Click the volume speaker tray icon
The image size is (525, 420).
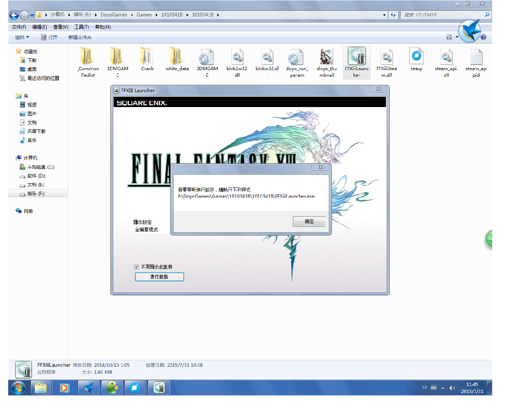[452, 388]
